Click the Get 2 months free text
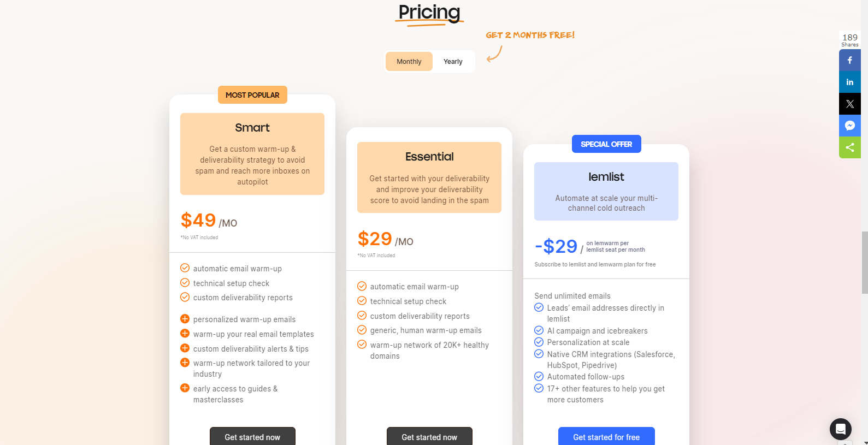 pos(530,35)
